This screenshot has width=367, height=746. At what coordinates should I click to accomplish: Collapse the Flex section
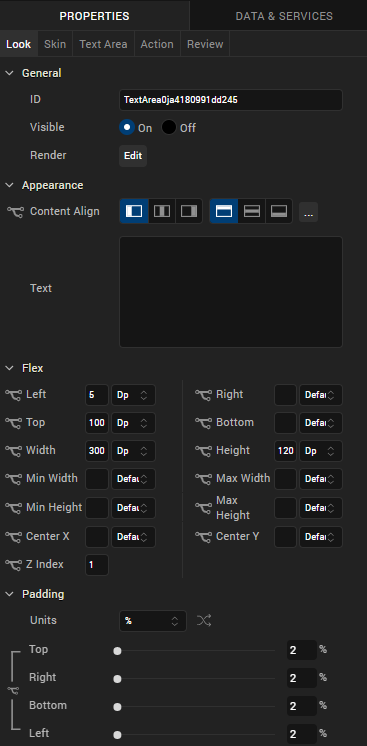pyautogui.click(x=9, y=368)
